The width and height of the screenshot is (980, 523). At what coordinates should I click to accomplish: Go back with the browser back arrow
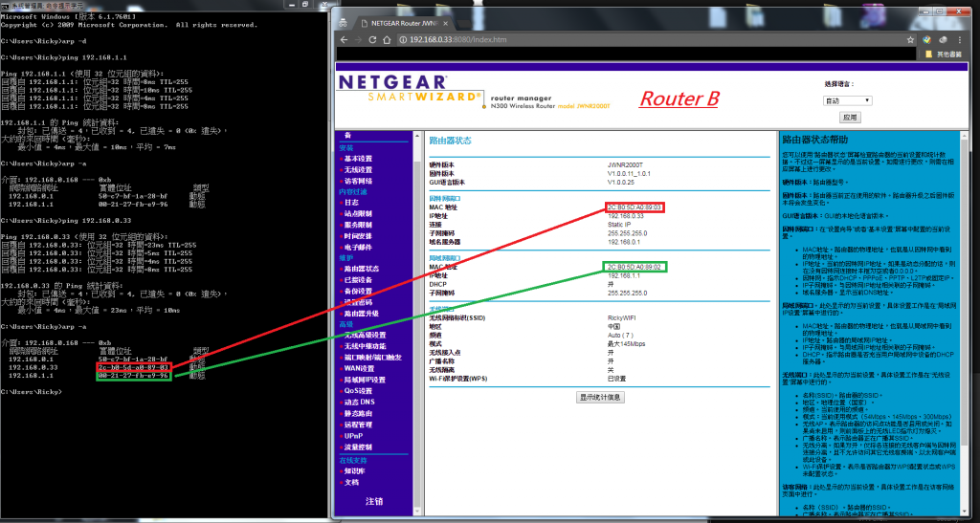pos(344,39)
